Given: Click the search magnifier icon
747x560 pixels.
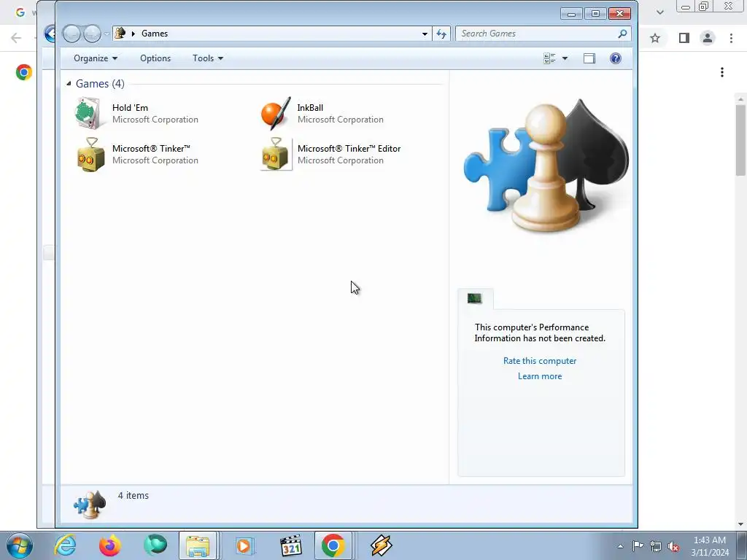Looking at the screenshot, I should [622, 34].
